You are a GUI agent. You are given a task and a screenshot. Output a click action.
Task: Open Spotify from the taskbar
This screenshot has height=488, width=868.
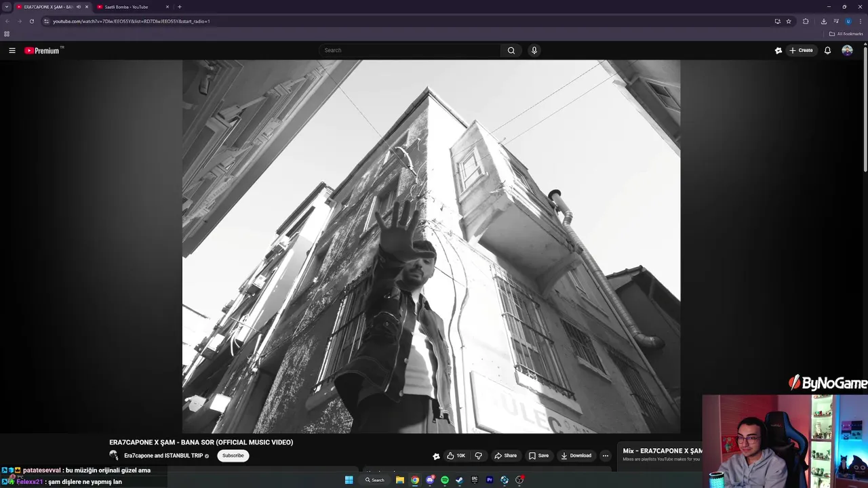coord(445,480)
